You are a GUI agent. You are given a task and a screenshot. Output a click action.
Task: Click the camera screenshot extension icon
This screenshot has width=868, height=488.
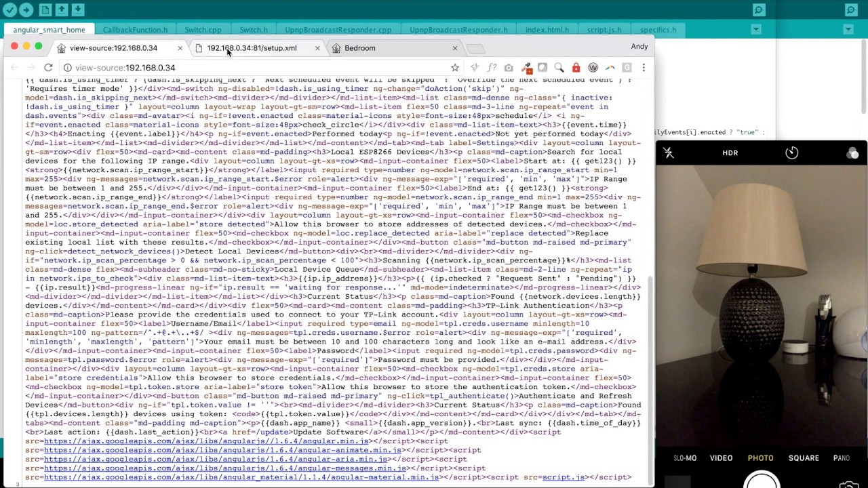tap(509, 68)
